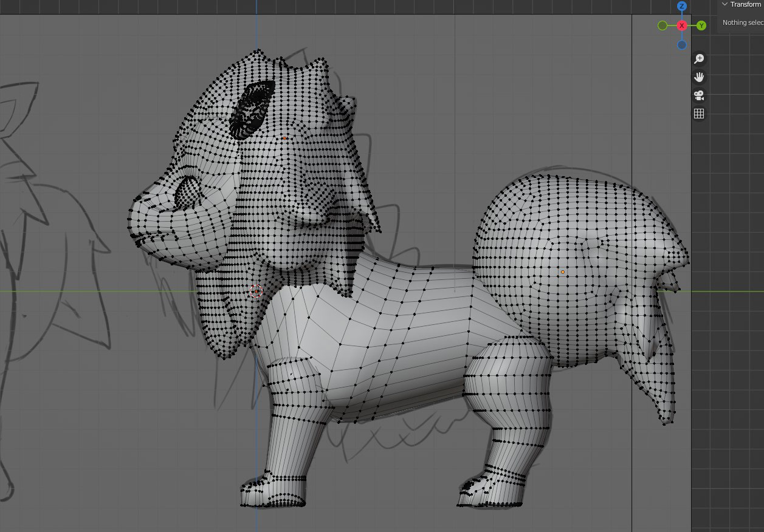Click the unlabeled negative Z gizmo circle

[682, 45]
